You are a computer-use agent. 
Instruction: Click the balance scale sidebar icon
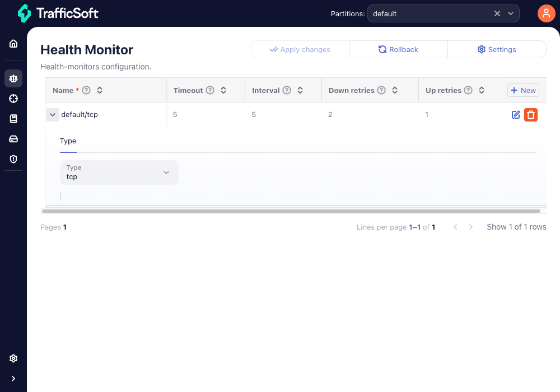[13, 78]
